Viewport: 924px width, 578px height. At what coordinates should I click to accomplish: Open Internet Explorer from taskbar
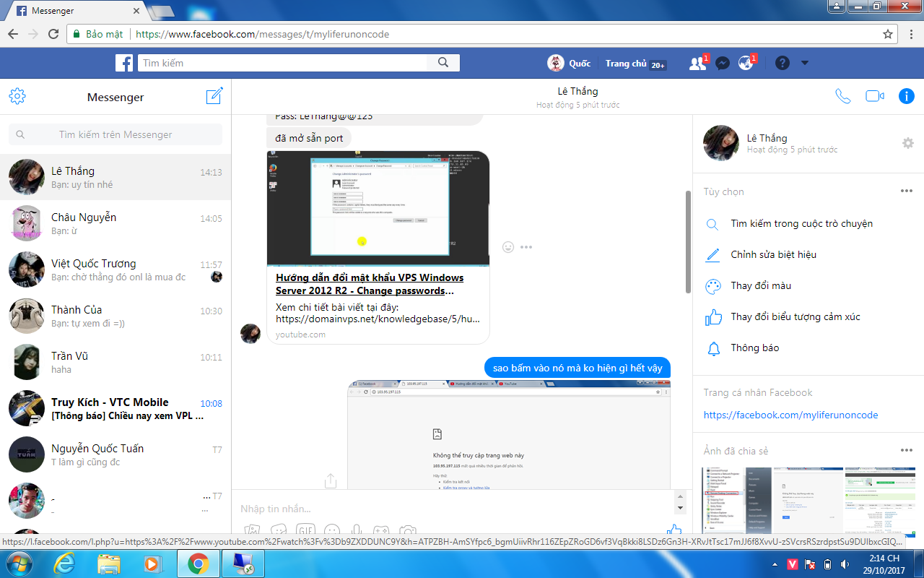coord(64,564)
